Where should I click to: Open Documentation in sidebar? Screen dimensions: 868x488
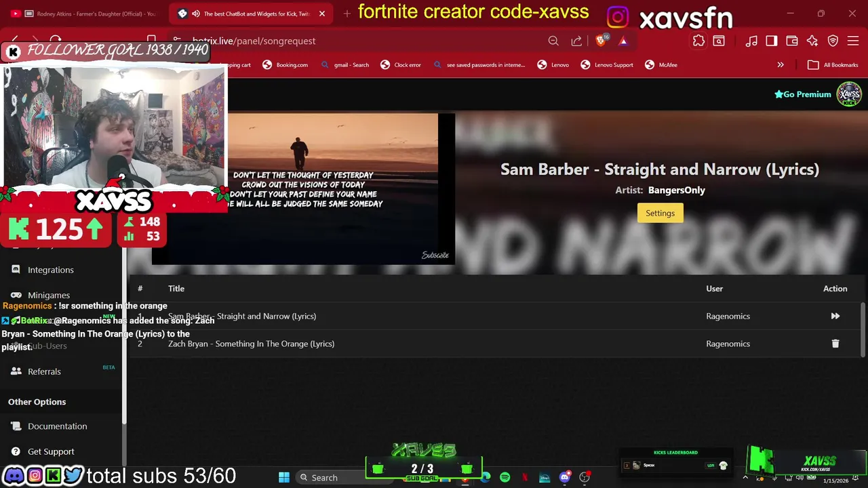click(58, 426)
